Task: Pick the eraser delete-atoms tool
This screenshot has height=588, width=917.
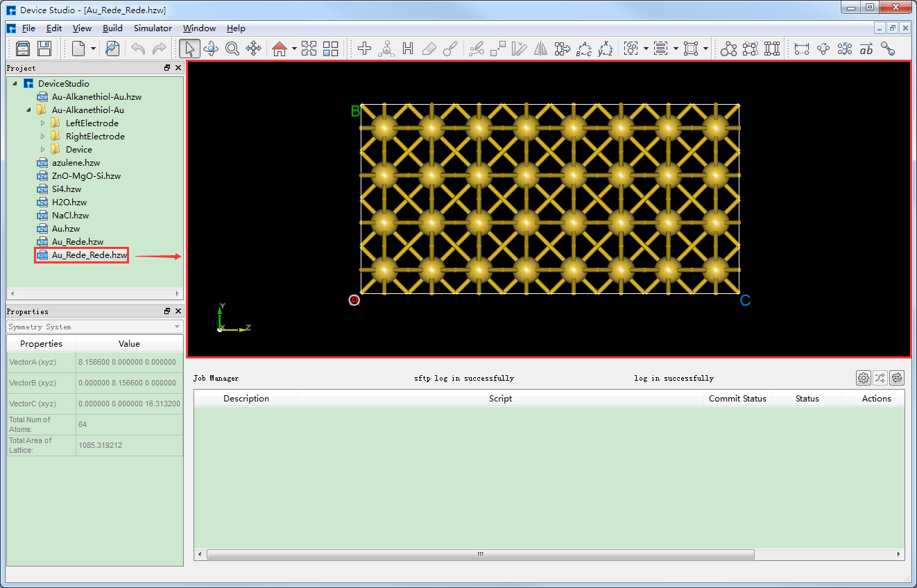Action: click(x=429, y=49)
